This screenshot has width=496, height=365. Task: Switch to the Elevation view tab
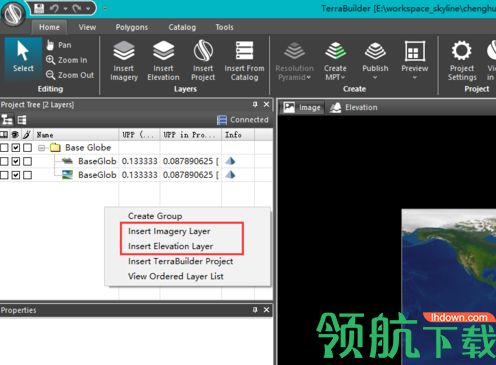pos(353,107)
